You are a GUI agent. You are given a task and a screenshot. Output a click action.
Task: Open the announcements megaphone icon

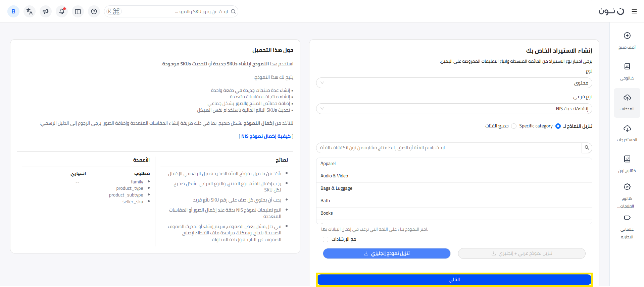point(46,11)
